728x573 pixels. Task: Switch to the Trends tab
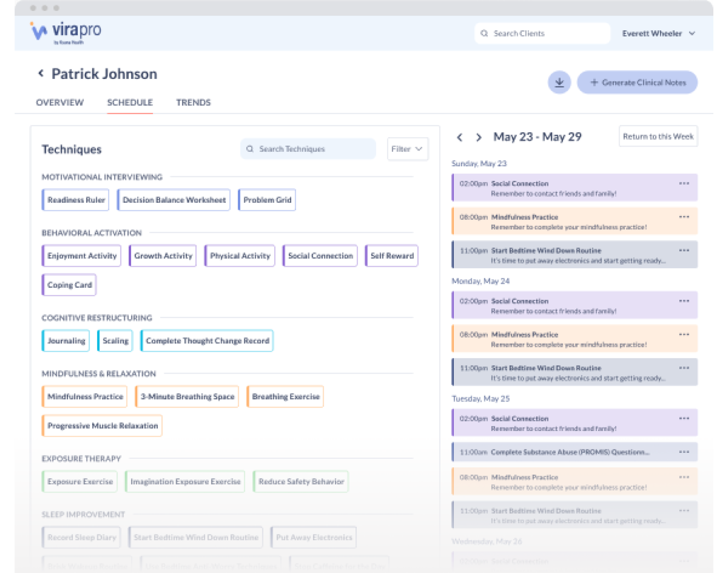(193, 102)
